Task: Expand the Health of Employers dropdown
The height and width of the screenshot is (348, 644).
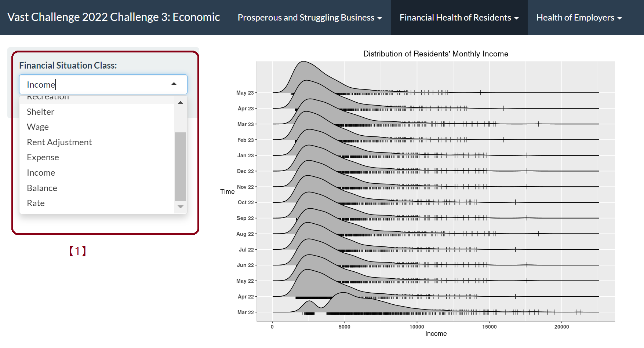Action: 579,18
